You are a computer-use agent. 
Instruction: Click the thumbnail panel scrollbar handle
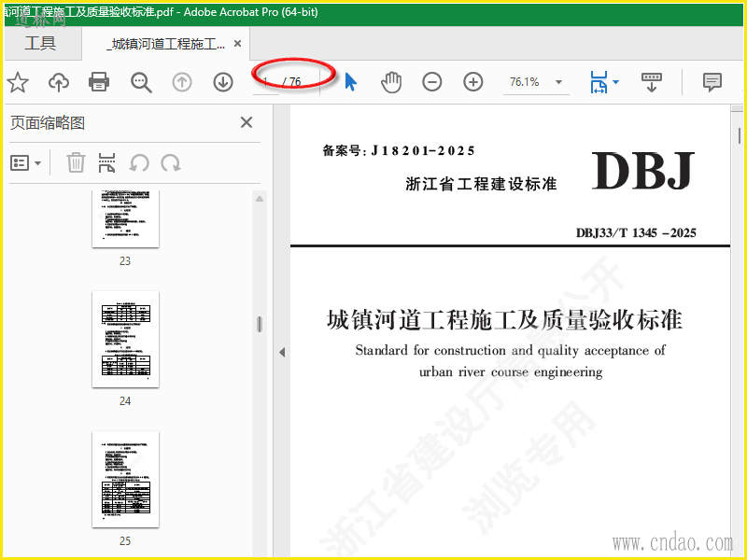pos(260,324)
